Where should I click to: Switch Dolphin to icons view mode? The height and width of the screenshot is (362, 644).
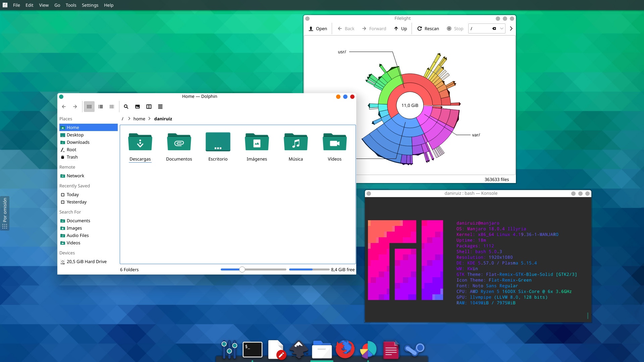point(89,107)
